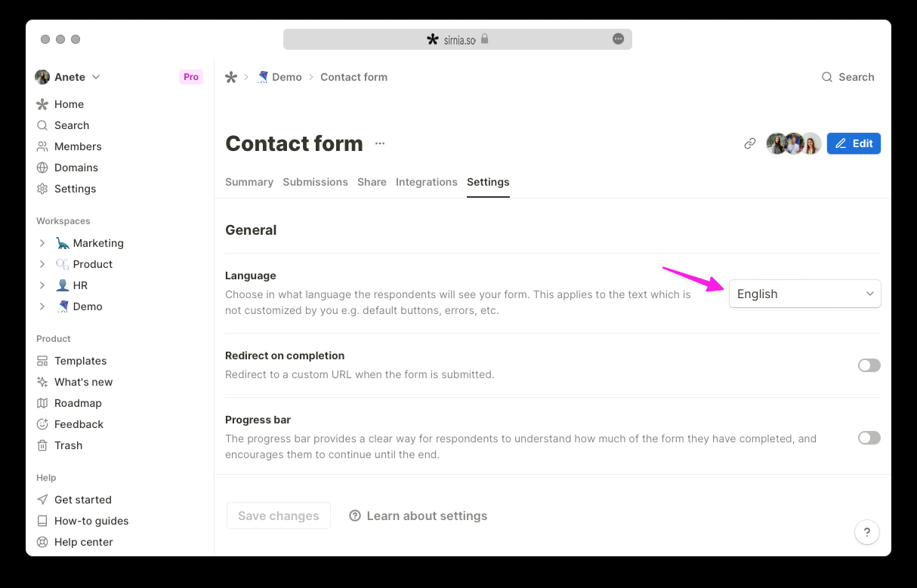This screenshot has width=917, height=588.
Task: Switch to the Submissions tab
Action: point(315,182)
